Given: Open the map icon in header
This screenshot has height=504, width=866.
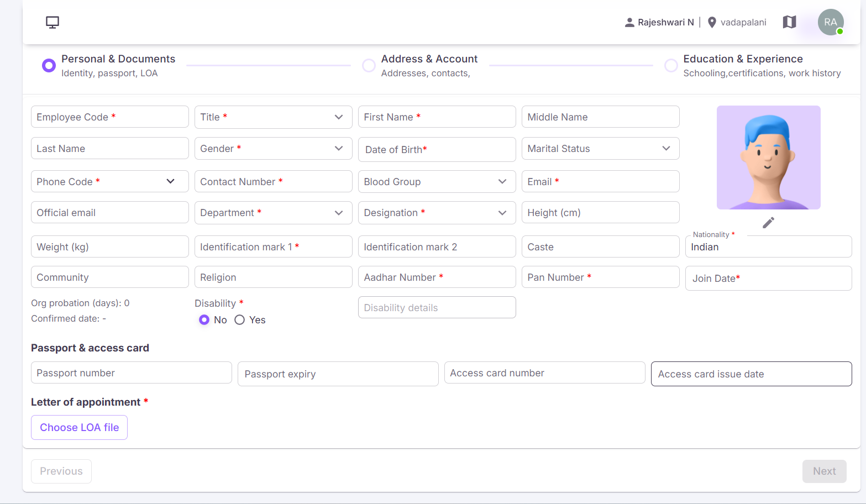Looking at the screenshot, I should [x=789, y=22].
